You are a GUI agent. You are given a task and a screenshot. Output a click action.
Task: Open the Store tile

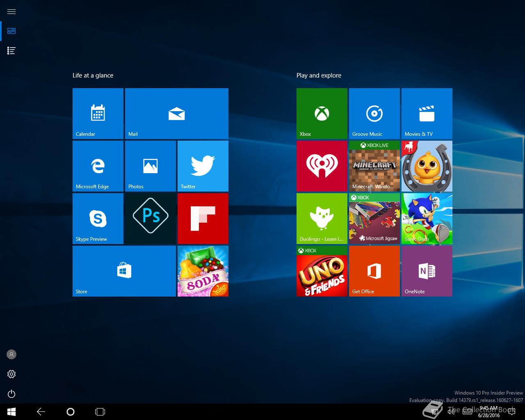(x=124, y=271)
